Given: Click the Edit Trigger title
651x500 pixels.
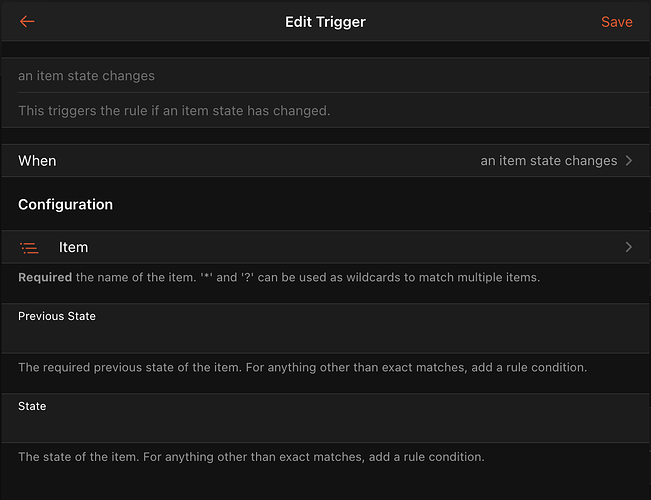Looking at the screenshot, I should (325, 22).
